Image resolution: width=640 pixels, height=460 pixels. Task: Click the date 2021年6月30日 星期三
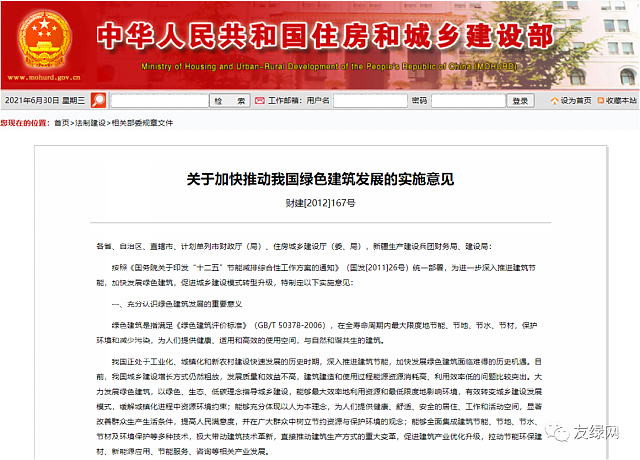[45, 100]
